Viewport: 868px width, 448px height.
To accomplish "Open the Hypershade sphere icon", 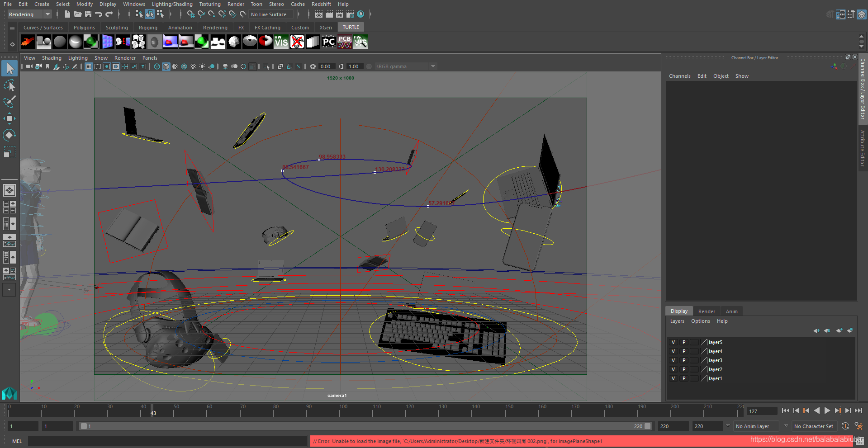I will pos(360,14).
